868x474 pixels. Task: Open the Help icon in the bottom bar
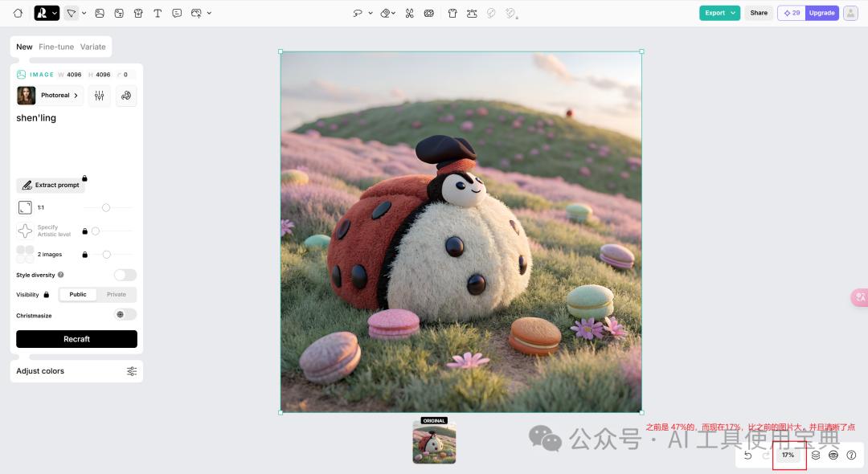click(x=852, y=455)
